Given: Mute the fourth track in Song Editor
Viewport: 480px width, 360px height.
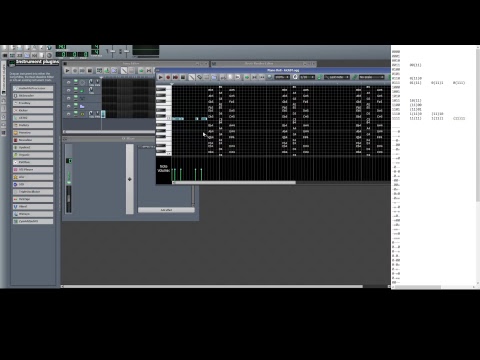Looking at the screenshot, I should [76, 104].
